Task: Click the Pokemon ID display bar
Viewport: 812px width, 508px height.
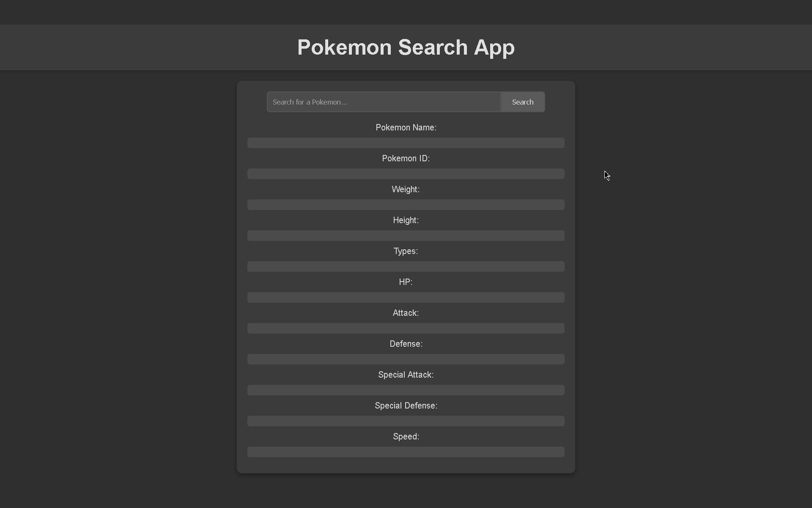Action: pos(406,174)
